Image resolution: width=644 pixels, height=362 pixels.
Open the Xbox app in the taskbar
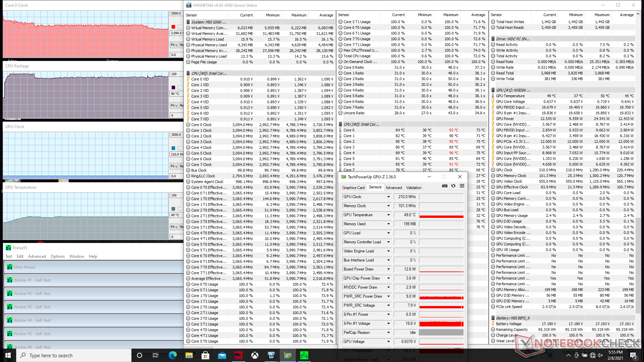[255, 355]
